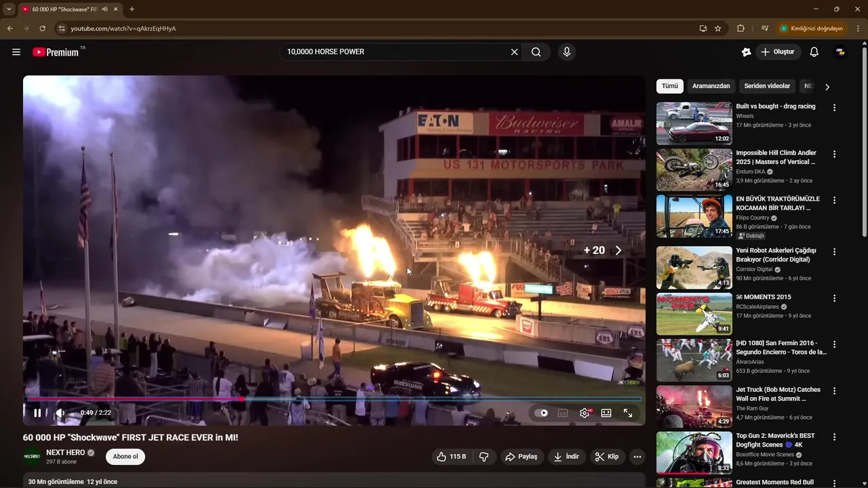Open browser three-dot menu
Image resolution: width=868 pixels, height=488 pixels.
(x=859, y=28)
